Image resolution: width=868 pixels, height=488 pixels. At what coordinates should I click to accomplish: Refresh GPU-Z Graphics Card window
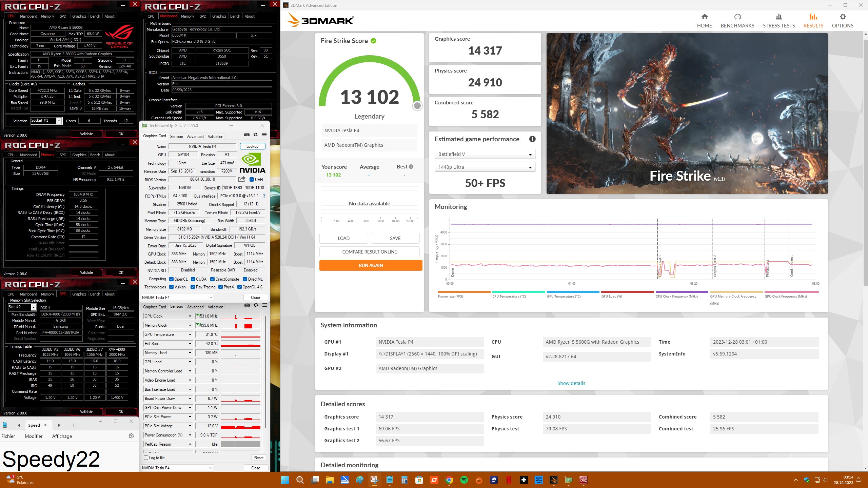[256, 135]
